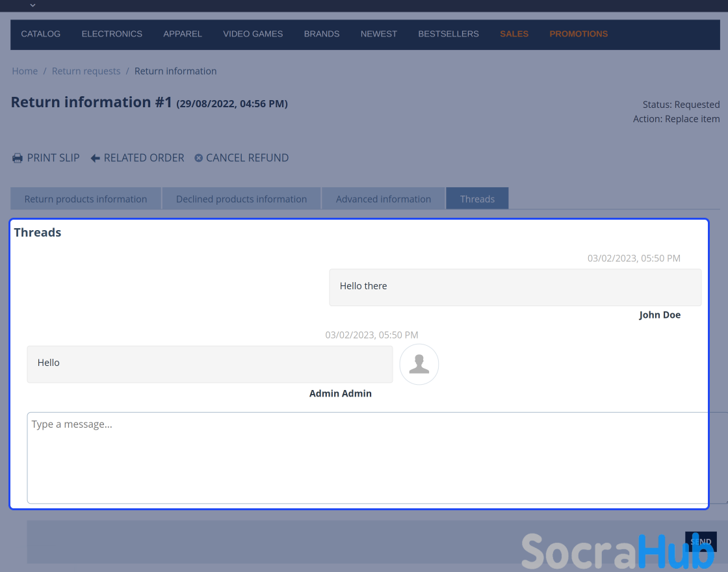View the Newest products
The image size is (728, 572).
click(x=379, y=34)
